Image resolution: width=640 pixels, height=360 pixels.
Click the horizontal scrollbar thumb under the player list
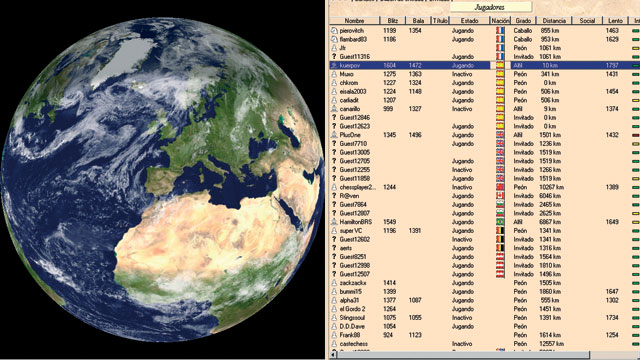(x=463, y=355)
